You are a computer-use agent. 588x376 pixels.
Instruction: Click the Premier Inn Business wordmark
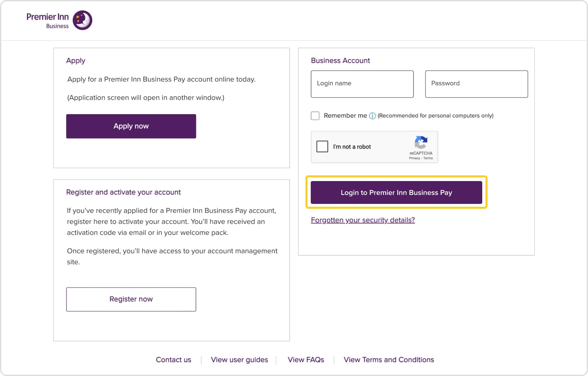pyautogui.click(x=47, y=21)
